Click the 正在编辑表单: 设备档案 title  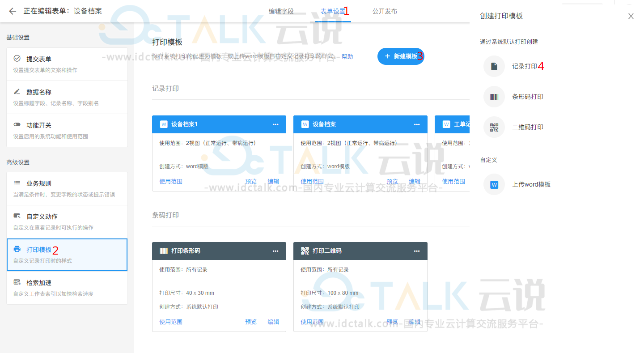click(63, 11)
